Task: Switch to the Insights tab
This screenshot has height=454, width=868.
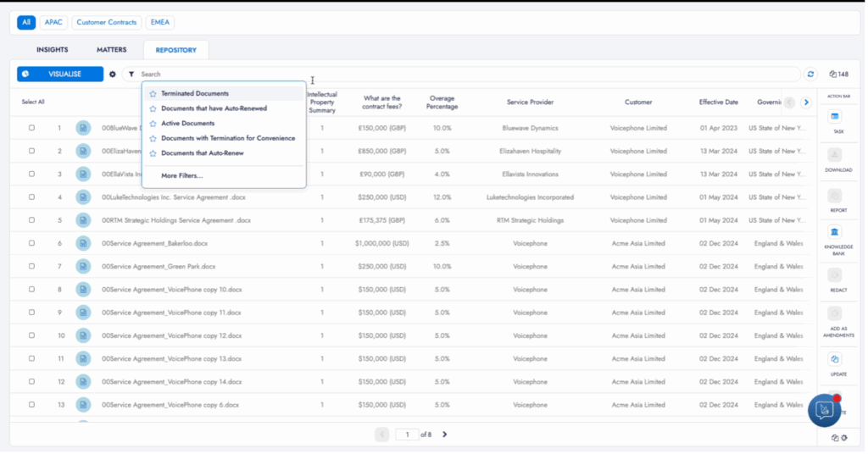Action: [53, 50]
